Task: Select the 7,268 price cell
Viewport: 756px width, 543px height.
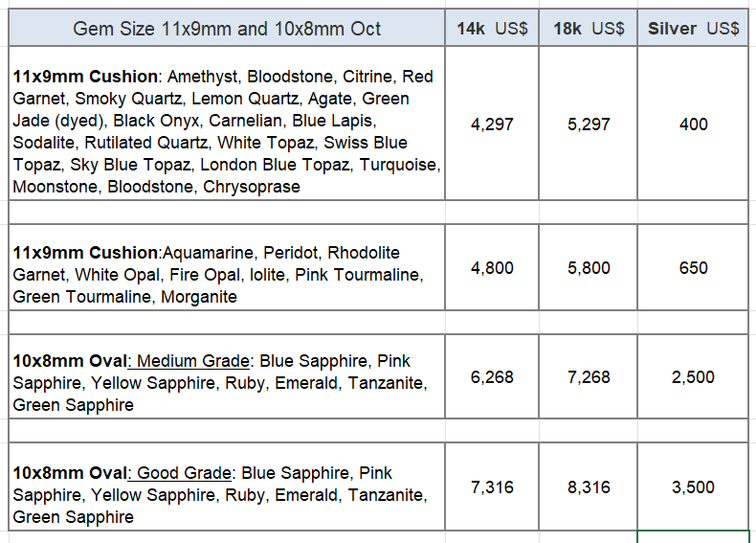Action: click(x=589, y=377)
